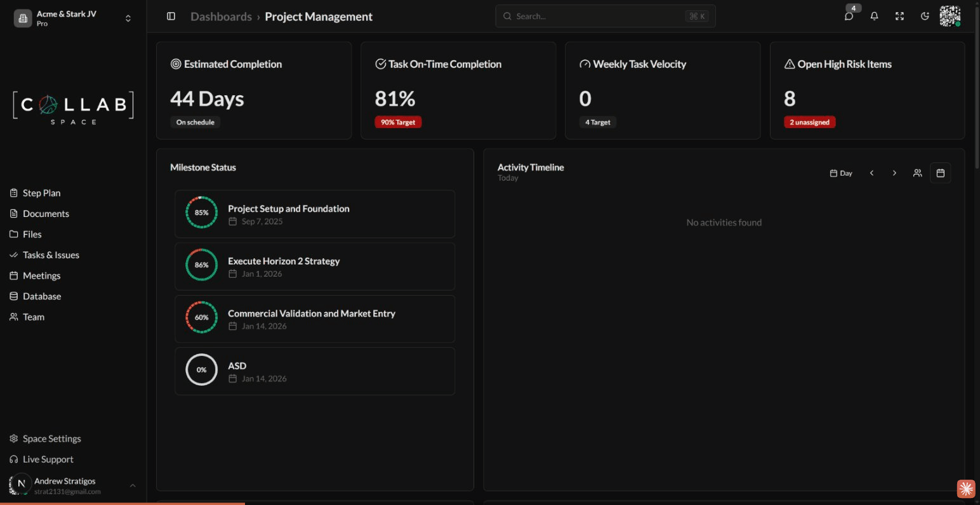
Task: Toggle the sidebar panel icon
Action: (171, 16)
